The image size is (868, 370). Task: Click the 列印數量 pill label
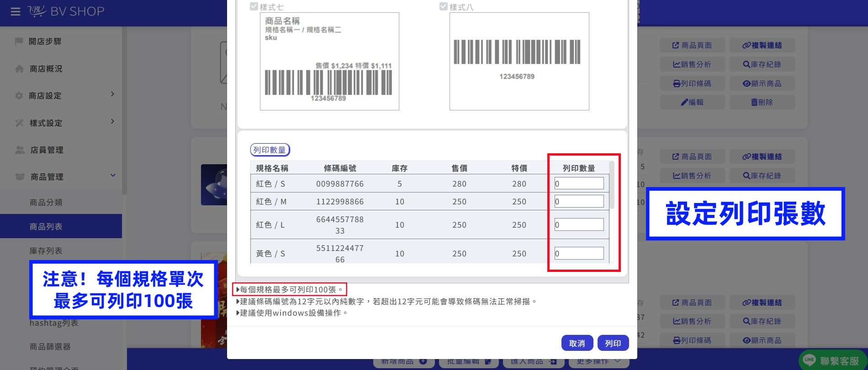[x=270, y=150]
